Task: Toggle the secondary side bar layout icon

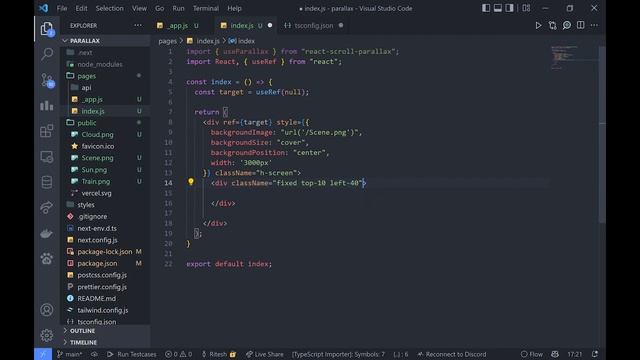Action: click(x=509, y=8)
